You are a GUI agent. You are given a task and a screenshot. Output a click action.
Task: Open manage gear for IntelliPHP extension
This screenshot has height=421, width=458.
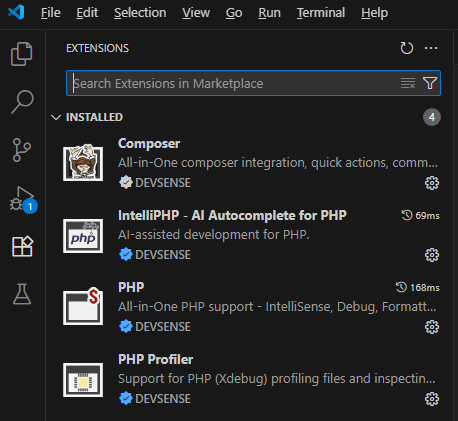click(x=432, y=255)
